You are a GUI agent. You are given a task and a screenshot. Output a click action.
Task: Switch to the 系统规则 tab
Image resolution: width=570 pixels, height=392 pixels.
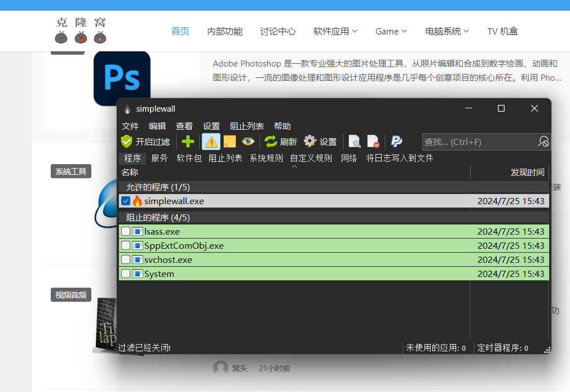coord(266,158)
